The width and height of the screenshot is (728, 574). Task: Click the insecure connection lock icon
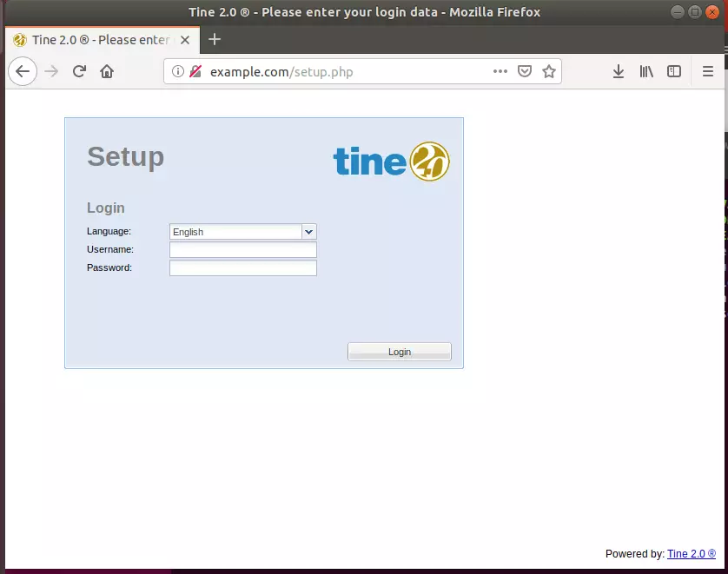(x=195, y=71)
